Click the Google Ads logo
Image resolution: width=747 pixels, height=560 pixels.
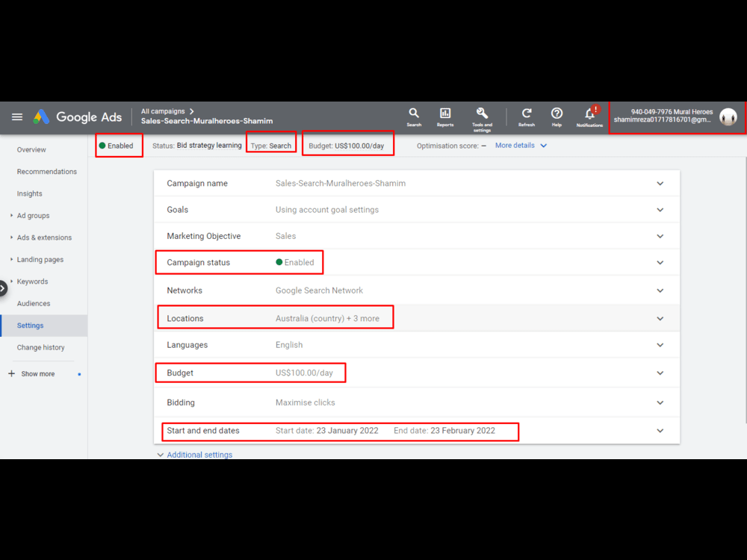(78, 116)
